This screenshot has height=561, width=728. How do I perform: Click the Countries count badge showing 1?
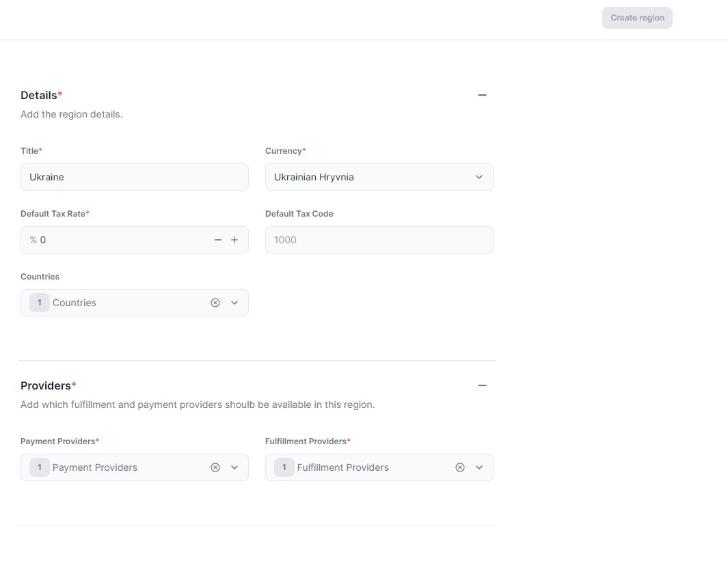(39, 302)
